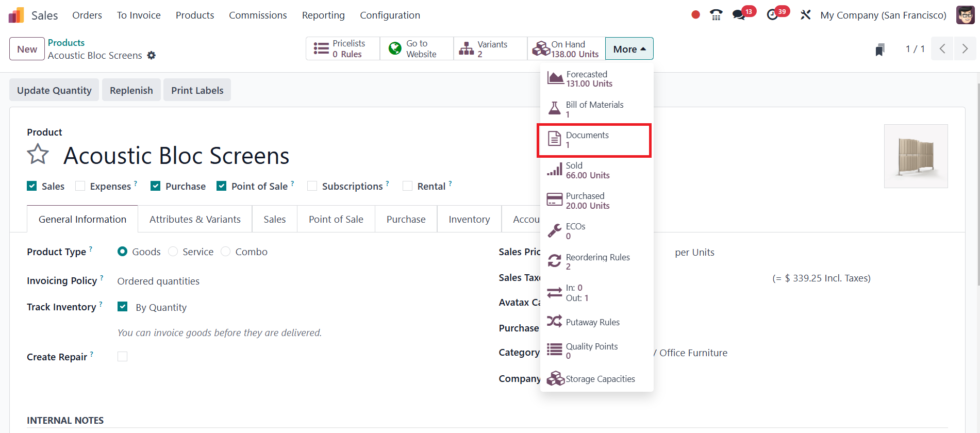Switch to the Purchase tab
980x433 pixels.
[x=406, y=219]
